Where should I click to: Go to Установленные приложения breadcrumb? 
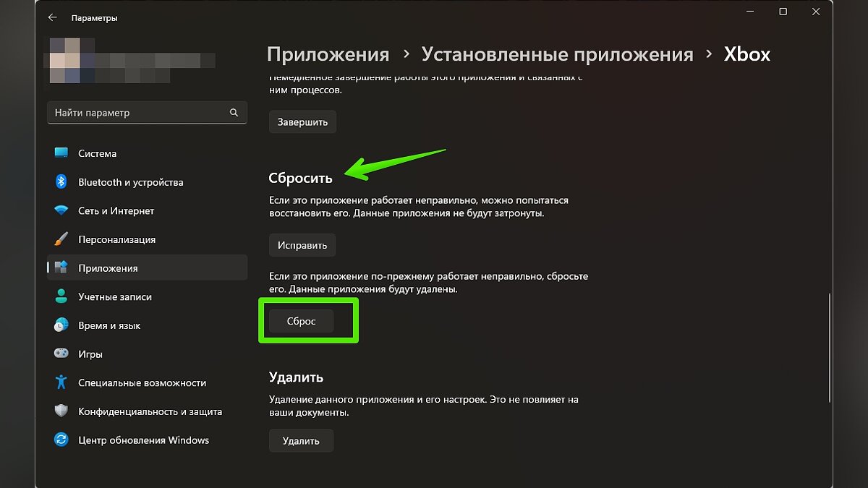tap(557, 54)
